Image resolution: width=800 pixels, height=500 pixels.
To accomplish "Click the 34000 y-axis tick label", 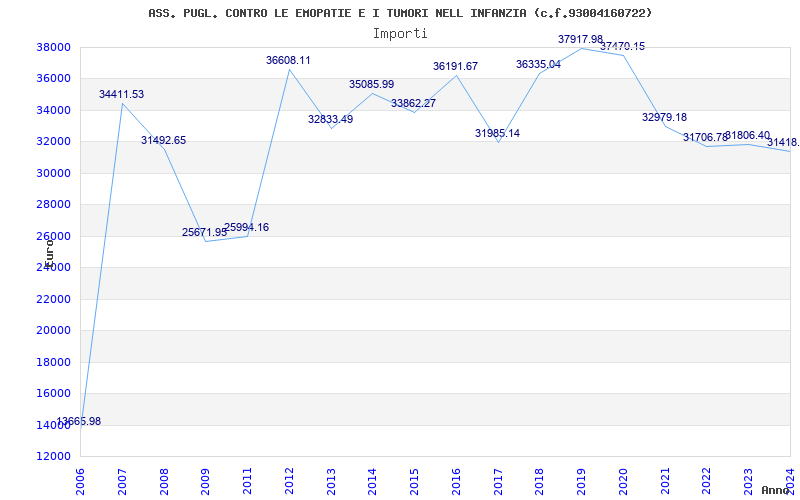I will pos(53,110).
